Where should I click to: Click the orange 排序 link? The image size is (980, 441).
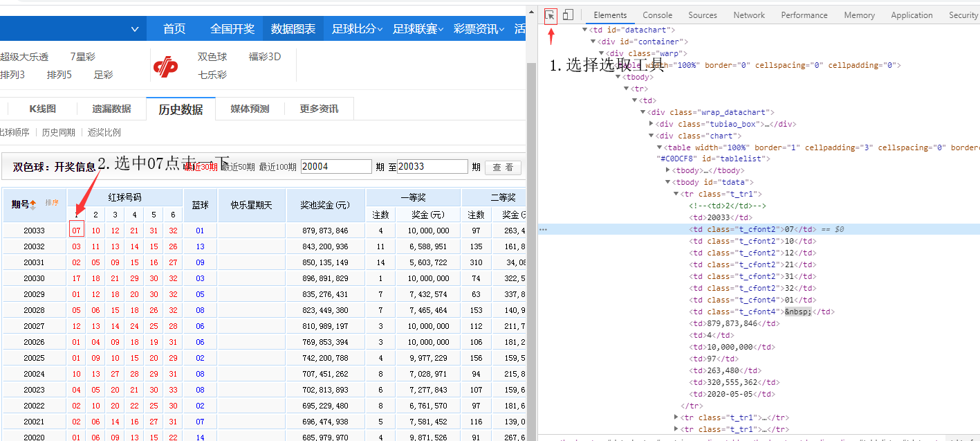tap(52, 203)
